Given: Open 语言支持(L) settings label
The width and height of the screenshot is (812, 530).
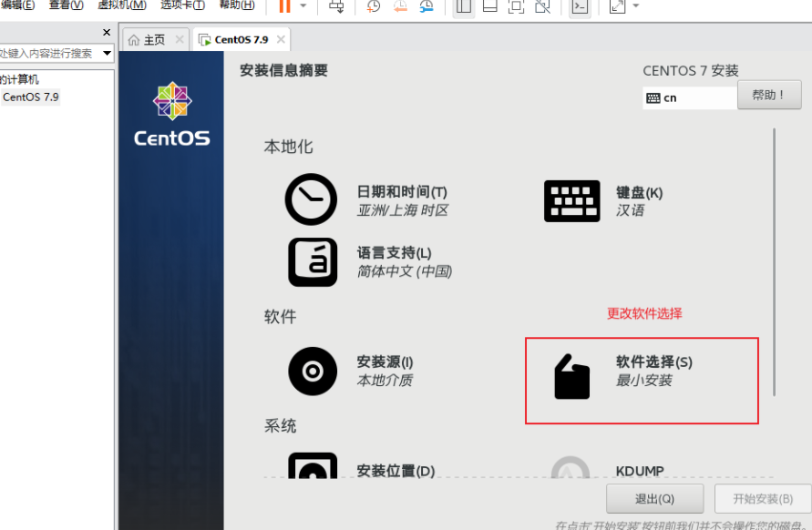Looking at the screenshot, I should pos(394,253).
